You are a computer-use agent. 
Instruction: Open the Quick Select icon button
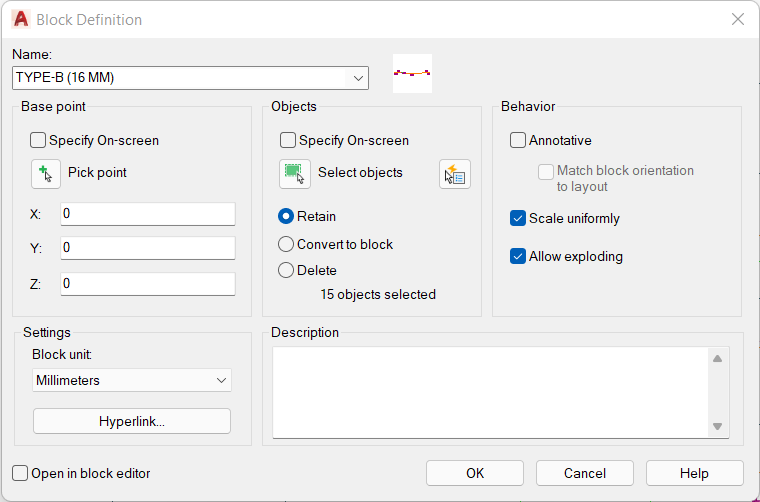(x=455, y=174)
